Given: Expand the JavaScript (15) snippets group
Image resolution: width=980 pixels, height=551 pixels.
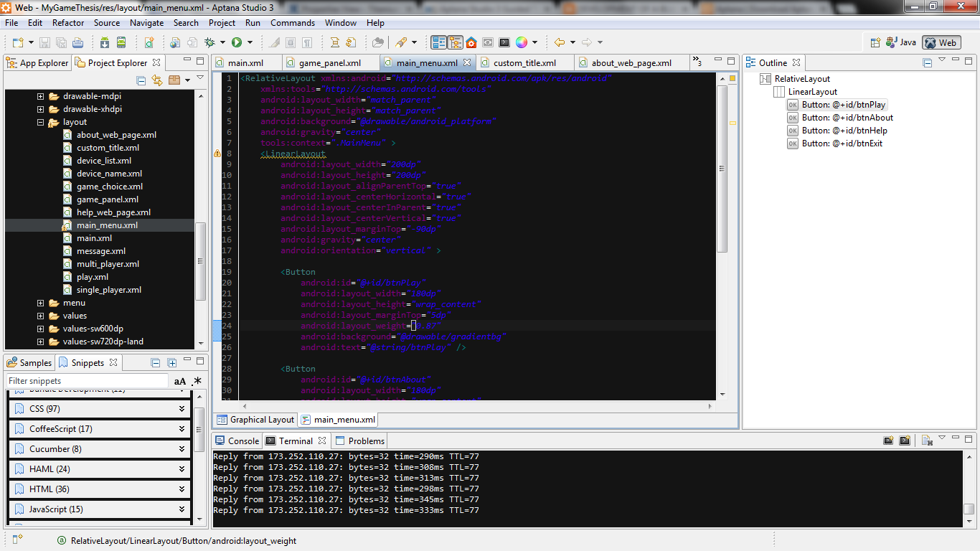Looking at the screenshot, I should coord(100,509).
